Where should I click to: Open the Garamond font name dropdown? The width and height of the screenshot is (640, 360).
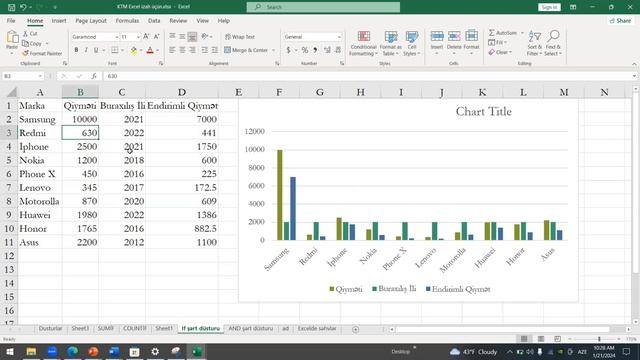(116, 37)
